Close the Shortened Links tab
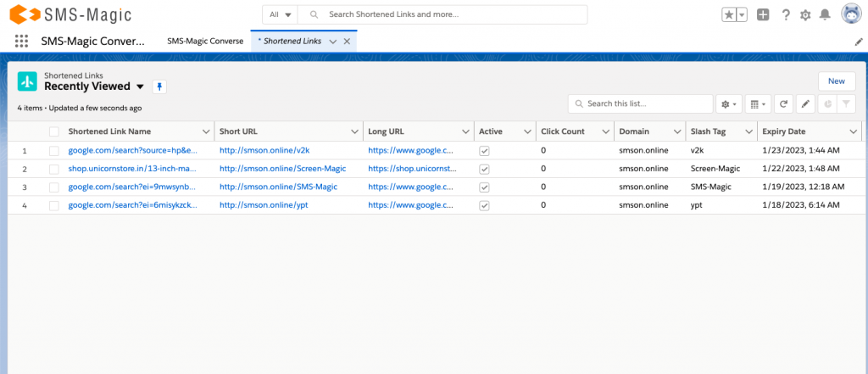The height and width of the screenshot is (374, 868). [347, 42]
